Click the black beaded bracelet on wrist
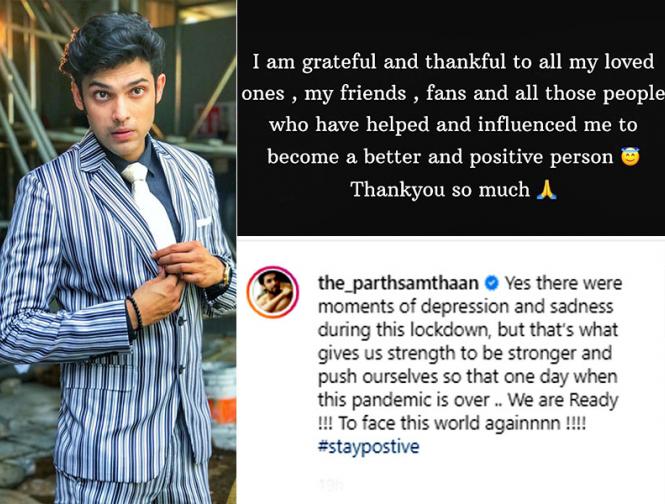 135,313
